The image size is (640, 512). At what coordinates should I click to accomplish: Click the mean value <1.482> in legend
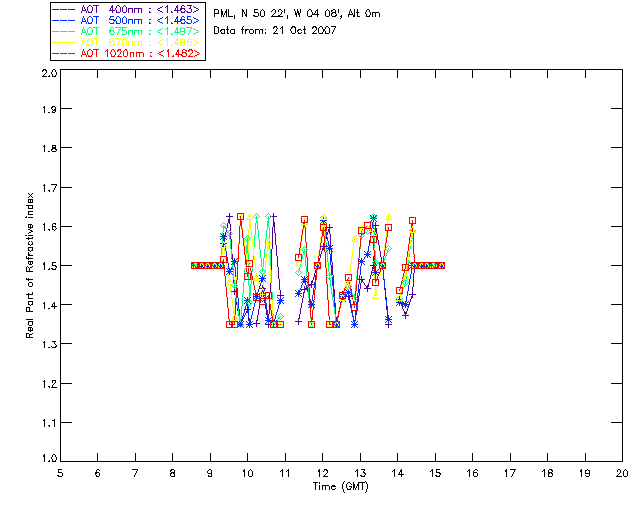click(178, 53)
